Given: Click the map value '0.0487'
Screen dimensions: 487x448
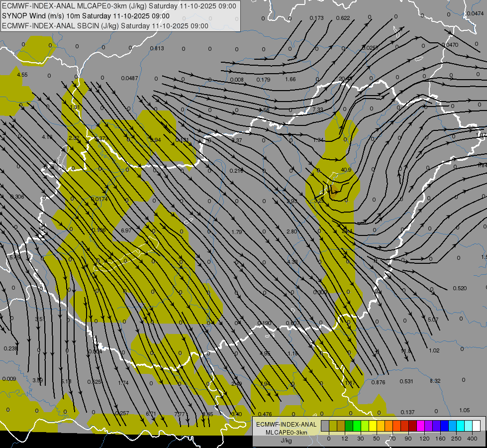Looking at the screenshot, I should (129, 78).
